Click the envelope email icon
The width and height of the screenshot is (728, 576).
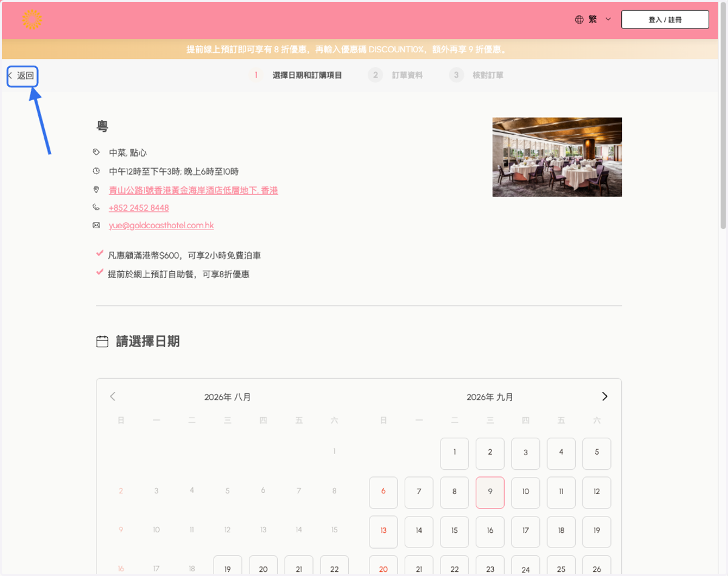tap(96, 225)
